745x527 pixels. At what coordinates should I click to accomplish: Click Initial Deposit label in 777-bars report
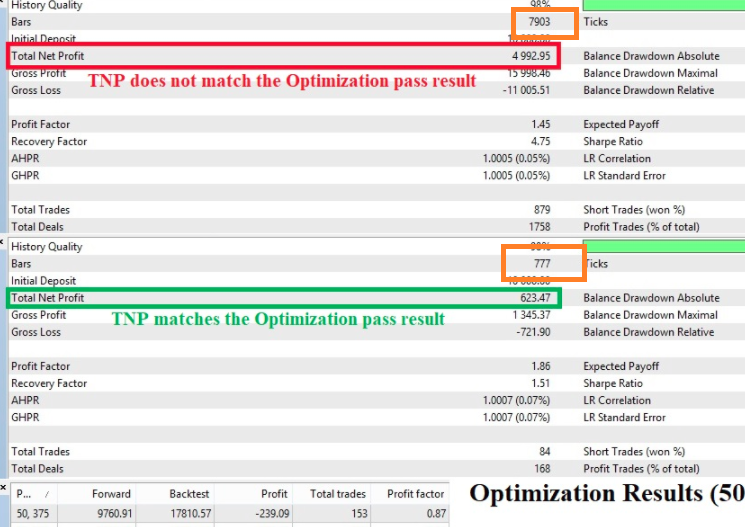click(43, 281)
